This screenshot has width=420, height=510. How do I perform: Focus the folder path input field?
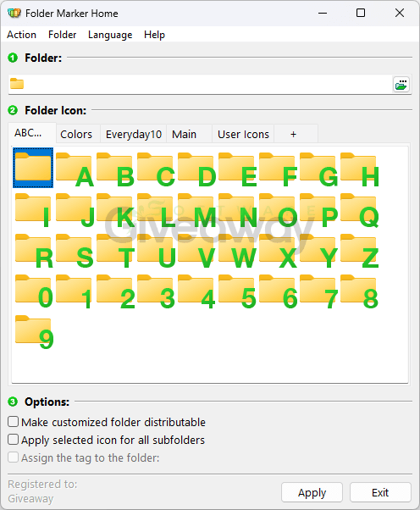[x=208, y=85]
